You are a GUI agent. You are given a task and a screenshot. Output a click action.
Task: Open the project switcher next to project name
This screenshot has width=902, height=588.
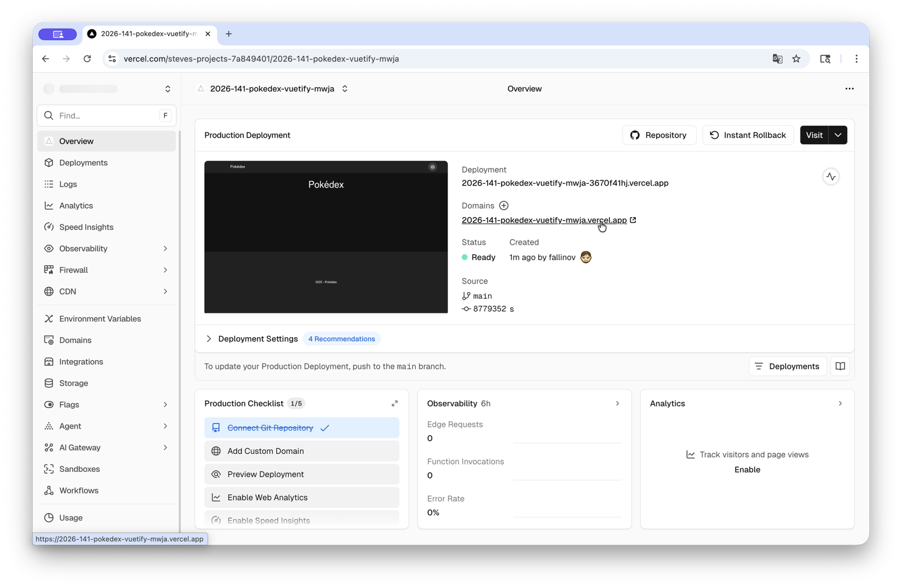(x=344, y=89)
